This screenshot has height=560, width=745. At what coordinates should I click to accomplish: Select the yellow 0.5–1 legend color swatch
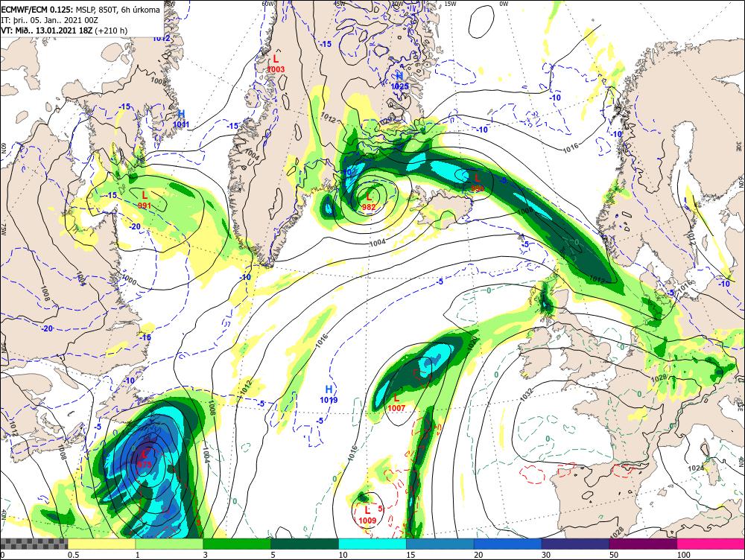pos(101,544)
